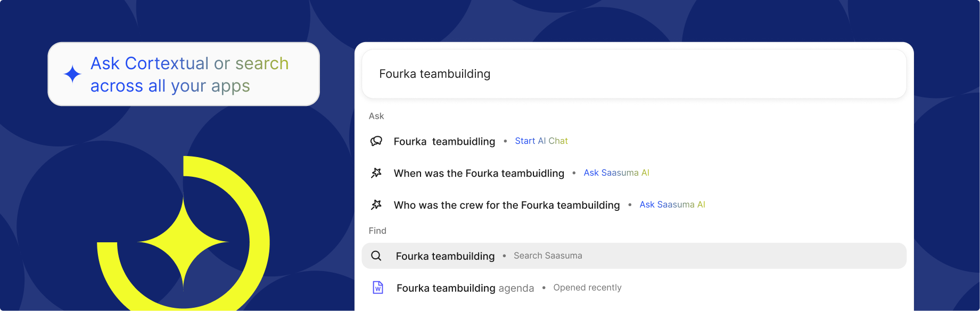Click the chat bubble icon beside Fourka teambuidling
Image resolution: width=980 pixels, height=311 pixels.
(x=376, y=141)
